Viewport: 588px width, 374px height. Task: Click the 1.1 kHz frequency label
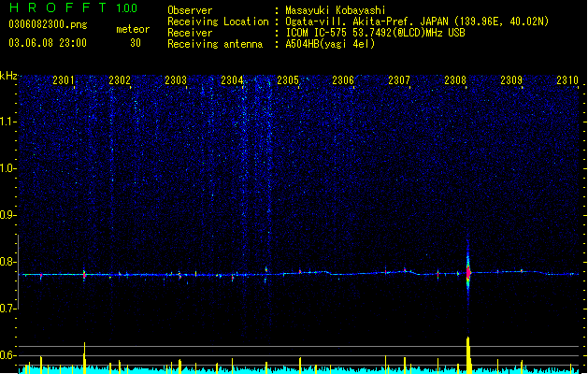[8, 122]
